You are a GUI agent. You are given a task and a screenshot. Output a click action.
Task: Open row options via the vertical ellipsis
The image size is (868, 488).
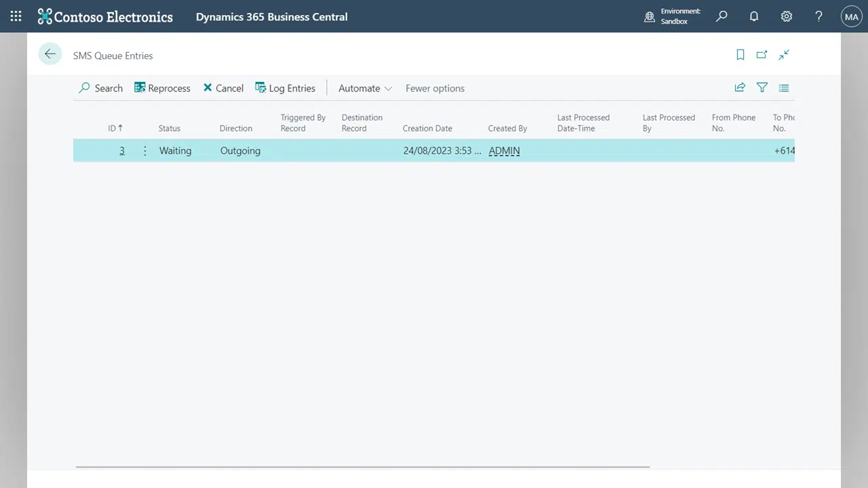tap(144, 150)
